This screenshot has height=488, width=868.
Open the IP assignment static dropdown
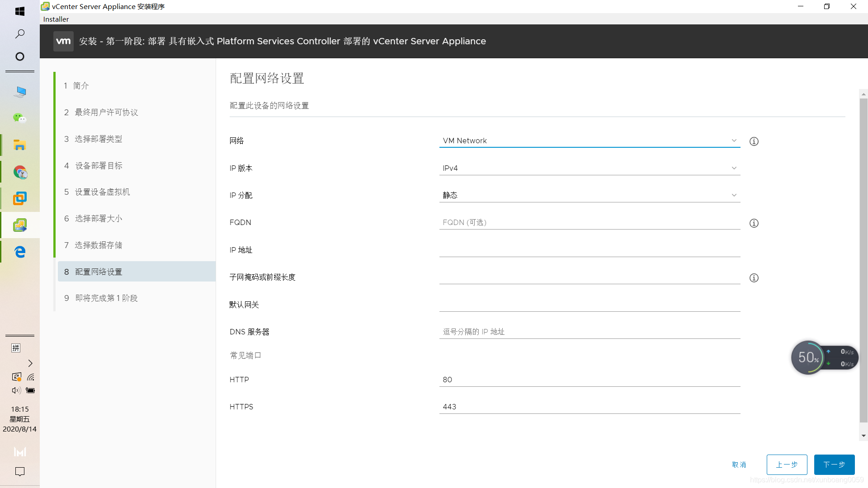[x=589, y=195]
